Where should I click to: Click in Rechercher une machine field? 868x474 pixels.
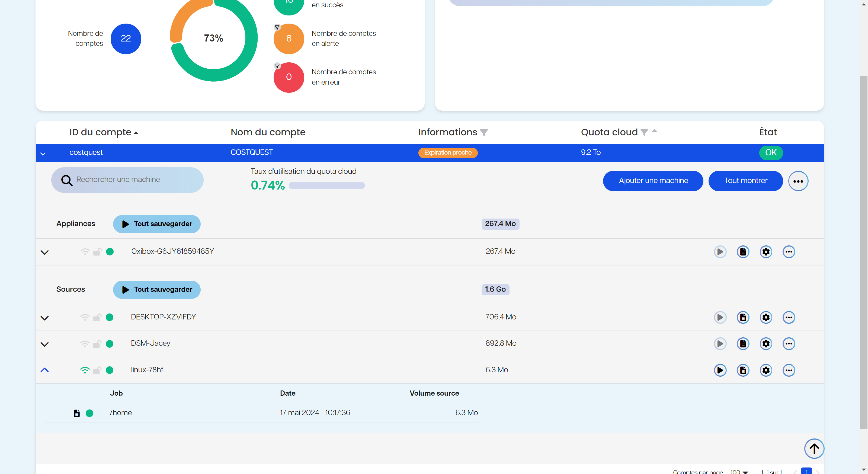(x=127, y=180)
